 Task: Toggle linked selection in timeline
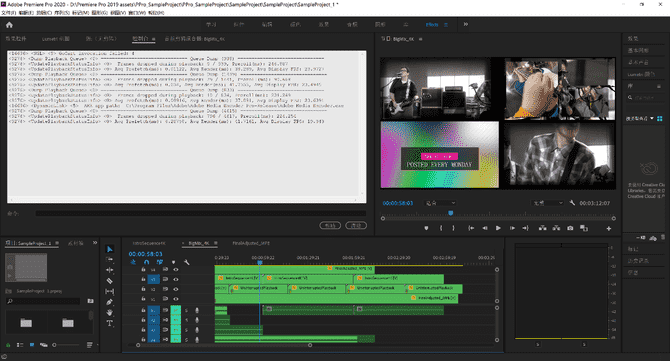pyautogui.click(x=159, y=262)
